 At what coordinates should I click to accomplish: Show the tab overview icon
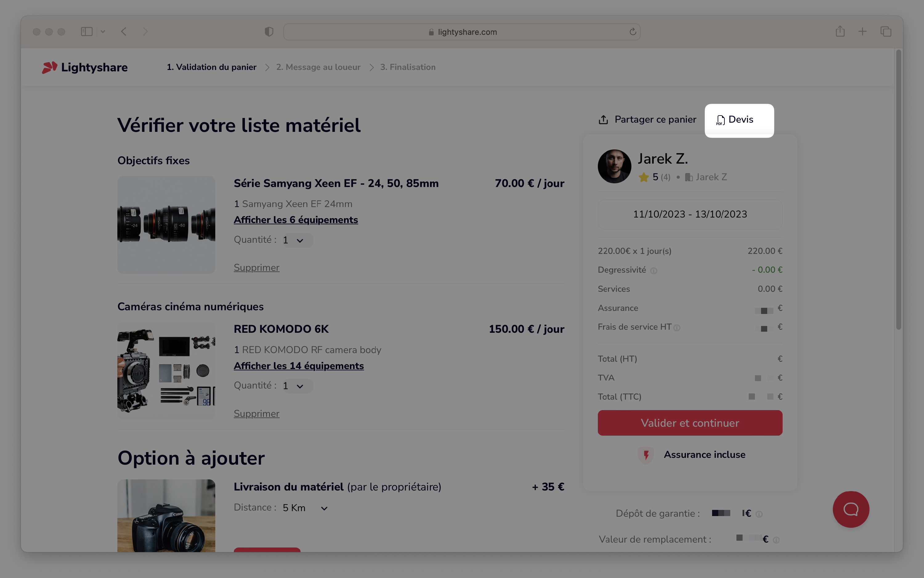[x=886, y=32]
